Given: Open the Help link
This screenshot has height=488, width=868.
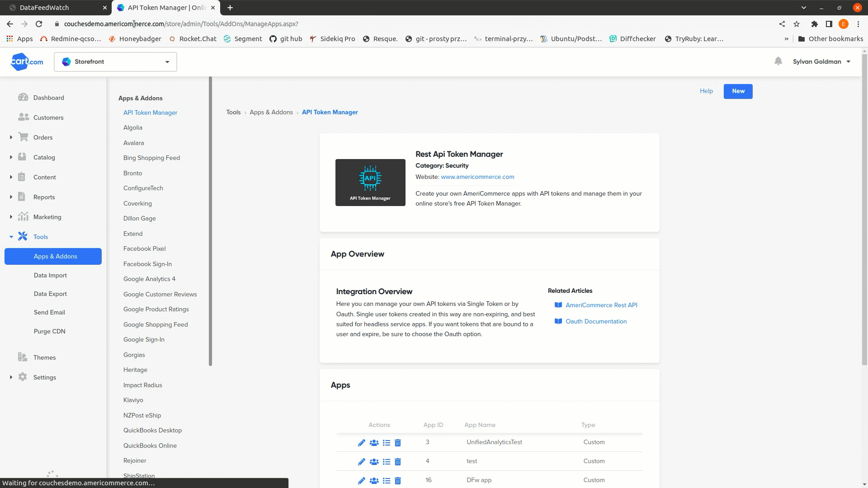Looking at the screenshot, I should [706, 91].
